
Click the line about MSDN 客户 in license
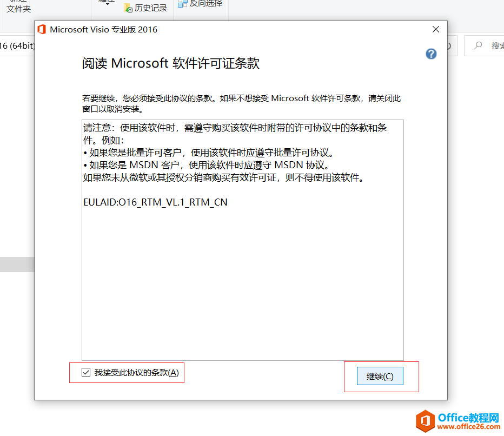207,165
